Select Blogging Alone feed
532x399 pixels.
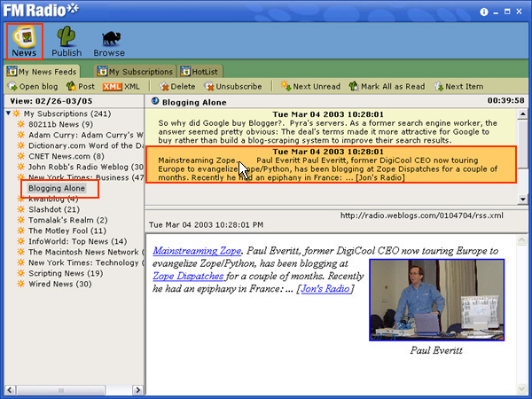(57, 188)
